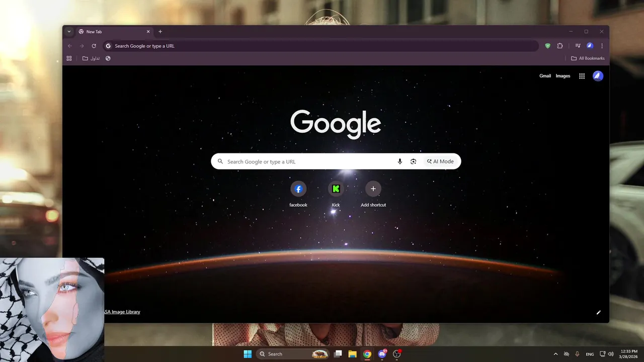Click the picture-in-picture face thumbnail

[52, 310]
